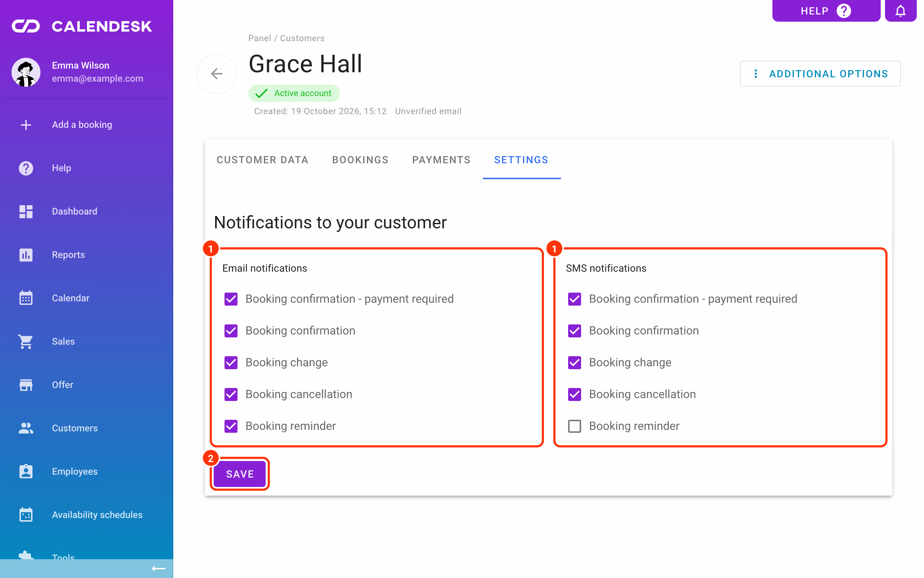This screenshot has height=578, width=924.
Task: Click the Customers breadcrumb link
Action: [302, 38]
